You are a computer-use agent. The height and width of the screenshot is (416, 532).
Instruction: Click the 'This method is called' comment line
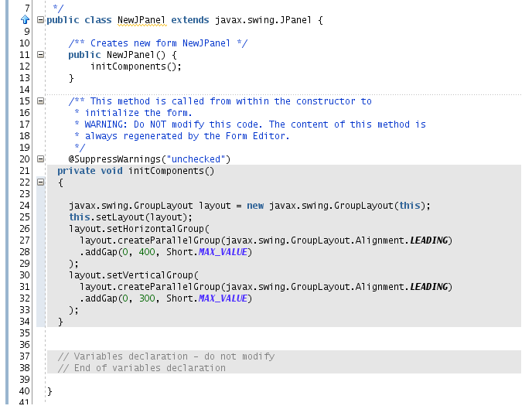pos(220,101)
